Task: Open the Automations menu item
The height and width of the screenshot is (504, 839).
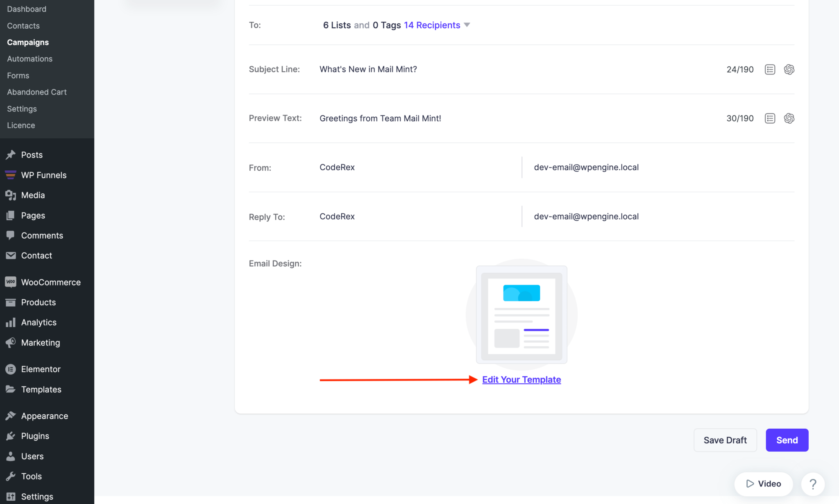Action: [x=29, y=59]
